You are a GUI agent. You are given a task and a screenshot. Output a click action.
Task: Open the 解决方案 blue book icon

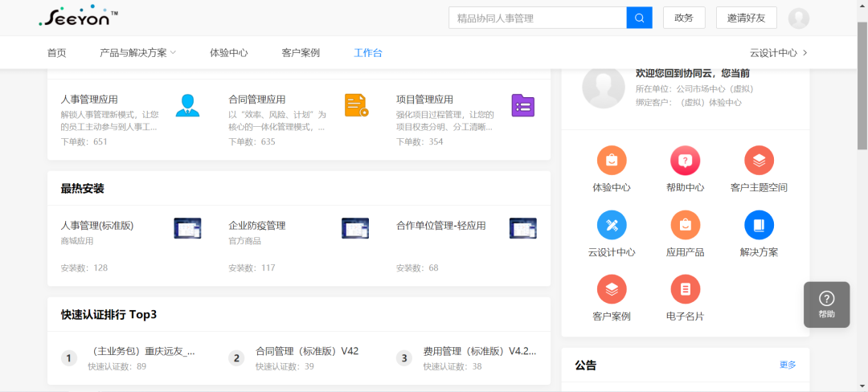coord(759,225)
